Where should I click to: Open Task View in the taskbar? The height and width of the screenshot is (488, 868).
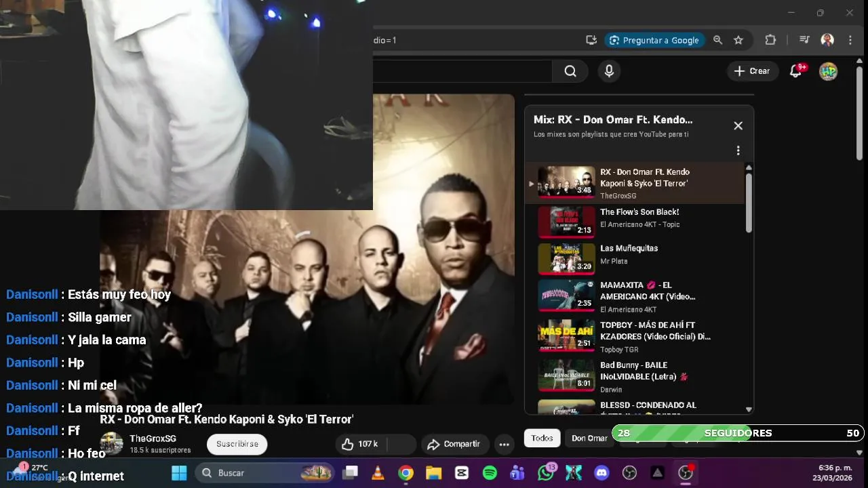(x=350, y=472)
